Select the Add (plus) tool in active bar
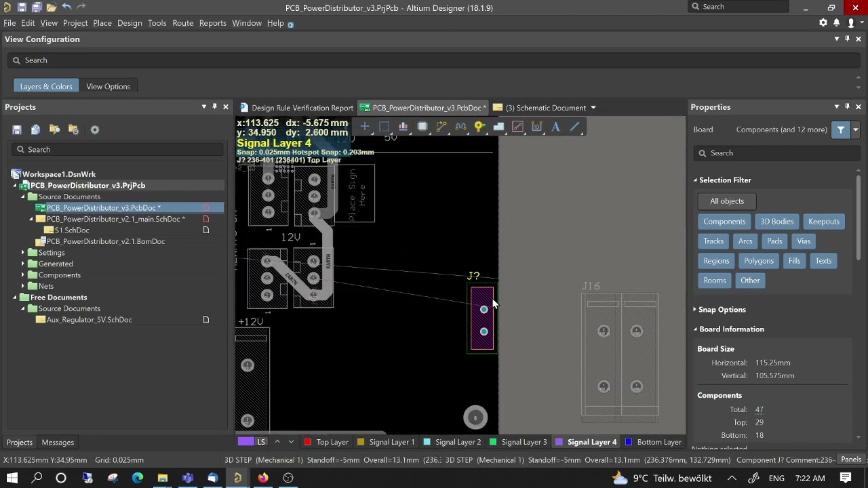The width and height of the screenshot is (868, 488). pos(365,127)
